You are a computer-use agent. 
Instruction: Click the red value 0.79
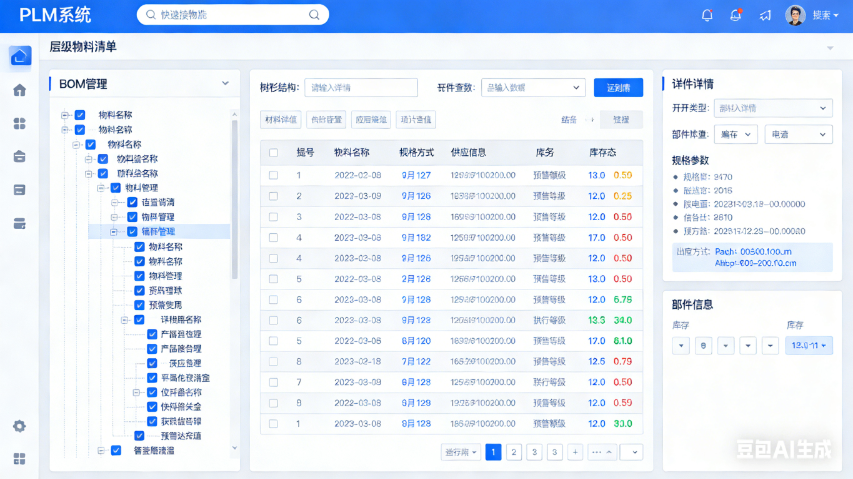point(623,362)
